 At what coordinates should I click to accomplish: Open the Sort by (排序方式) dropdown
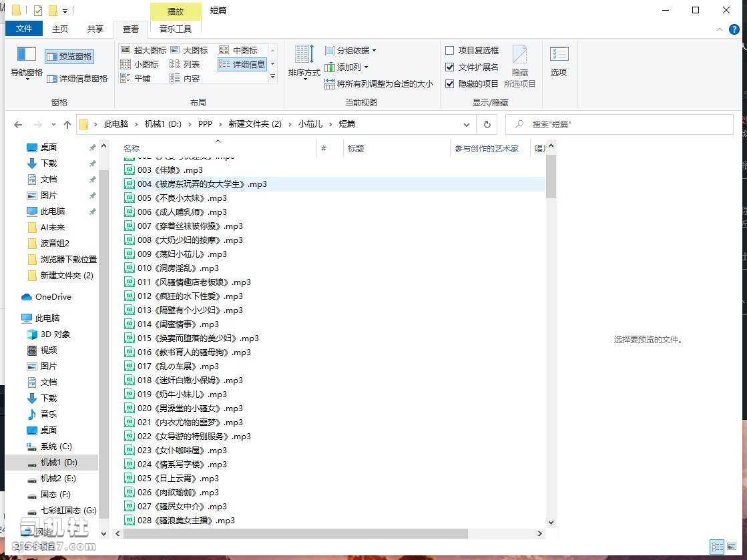pyautogui.click(x=304, y=62)
